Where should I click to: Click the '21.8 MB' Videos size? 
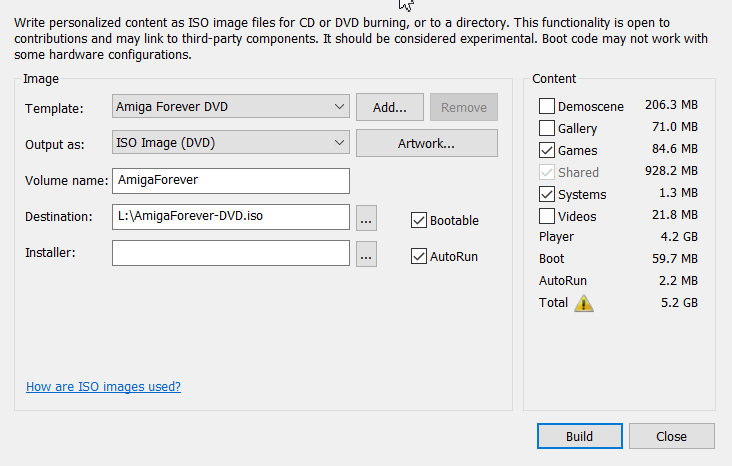click(x=675, y=215)
